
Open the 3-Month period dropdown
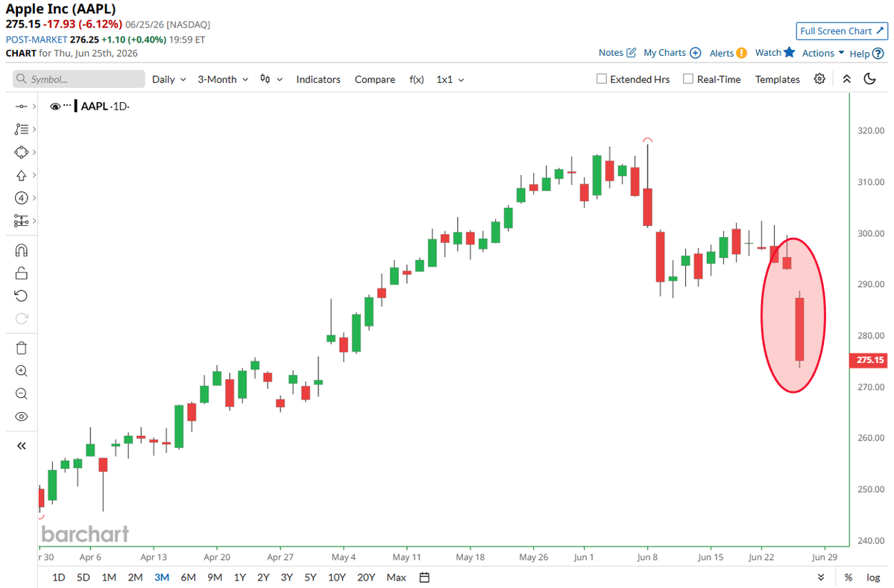(x=223, y=79)
